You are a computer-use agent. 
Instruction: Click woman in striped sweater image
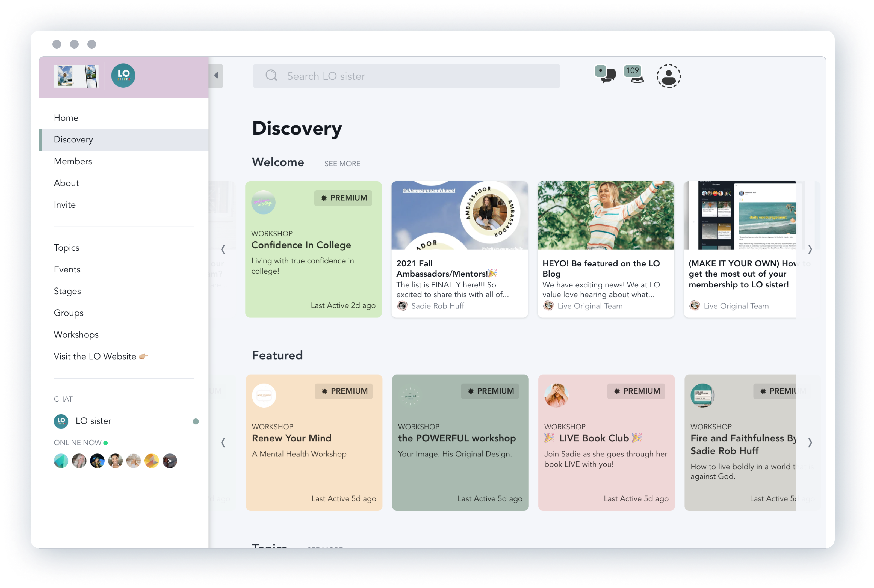coord(606,215)
